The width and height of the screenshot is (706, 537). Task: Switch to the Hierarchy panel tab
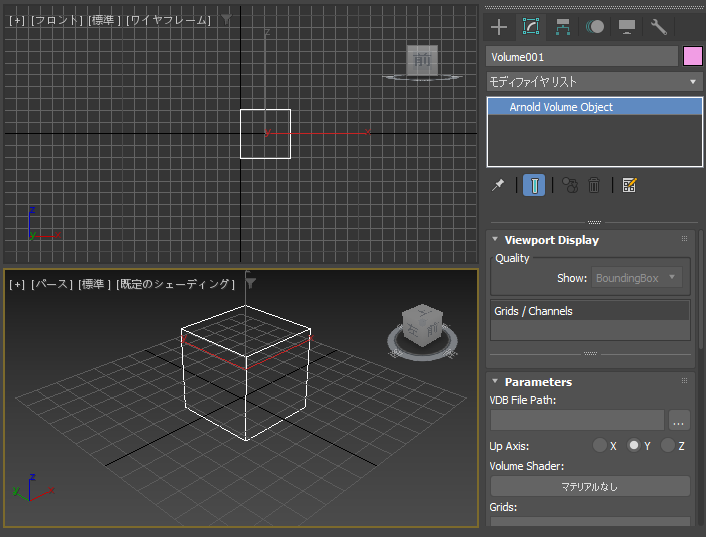562,27
